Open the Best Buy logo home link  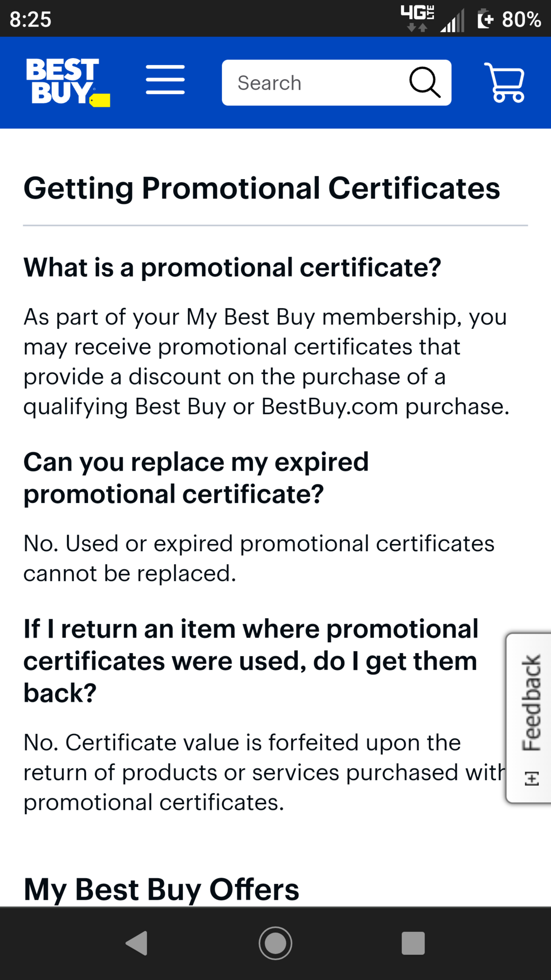[68, 82]
